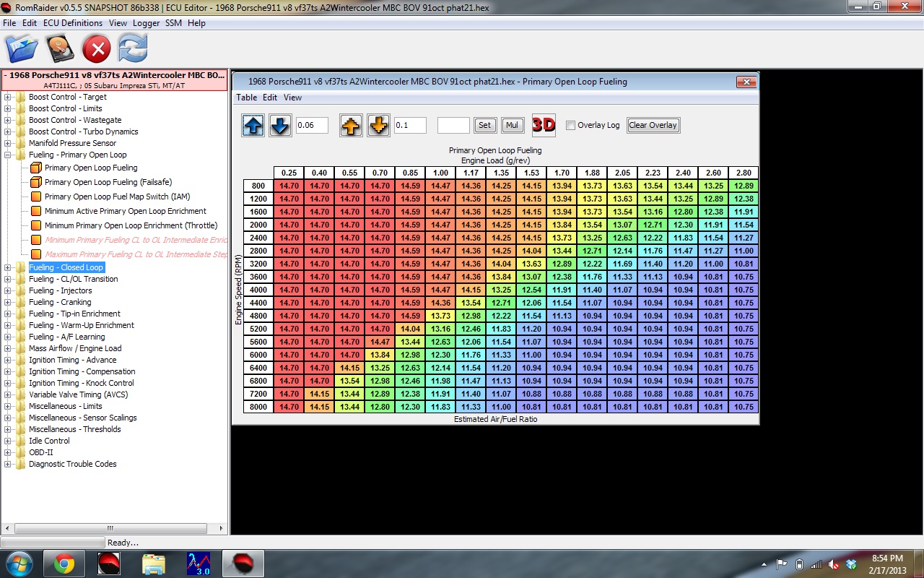Collapse Fueling - Primary Open Loop category
Image resolution: width=924 pixels, height=578 pixels.
pos(8,155)
